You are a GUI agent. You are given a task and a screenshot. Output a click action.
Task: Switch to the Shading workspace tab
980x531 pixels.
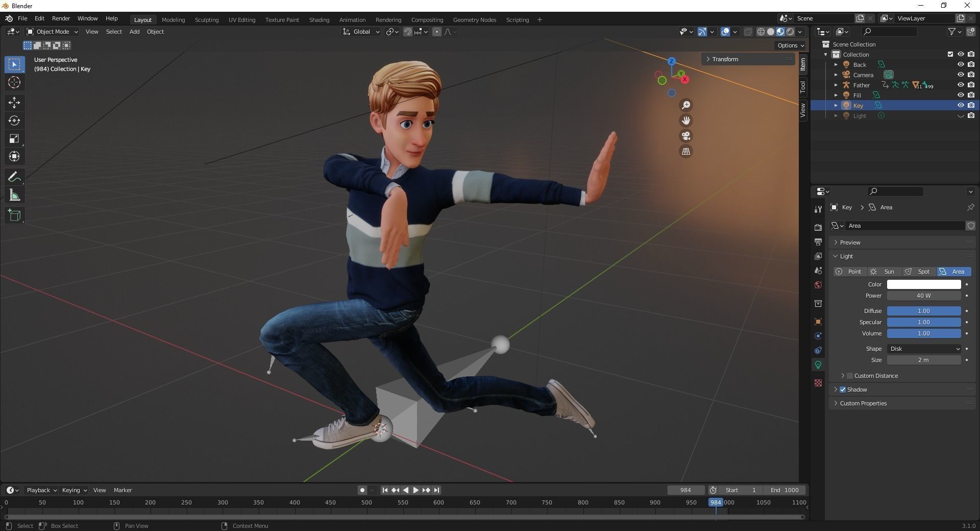coord(319,20)
